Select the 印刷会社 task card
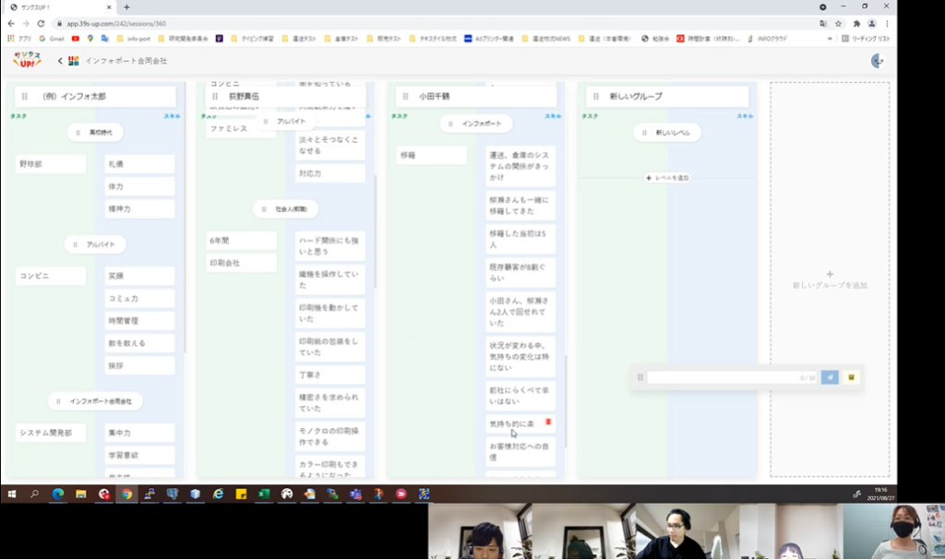 [241, 263]
